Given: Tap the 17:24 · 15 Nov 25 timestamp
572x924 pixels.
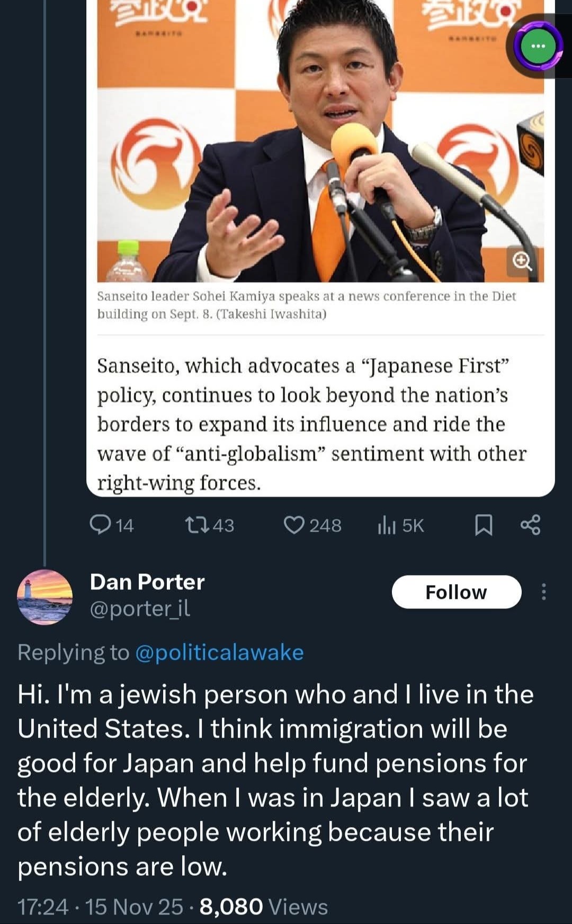Looking at the screenshot, I should (100, 907).
